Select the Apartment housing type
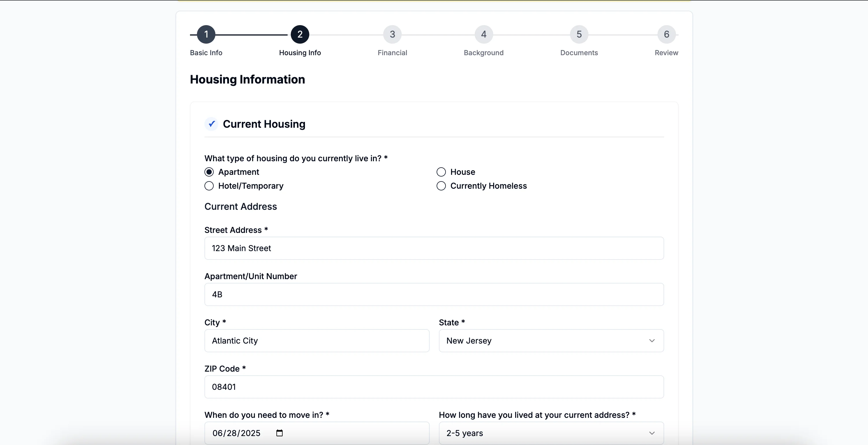 tap(209, 172)
